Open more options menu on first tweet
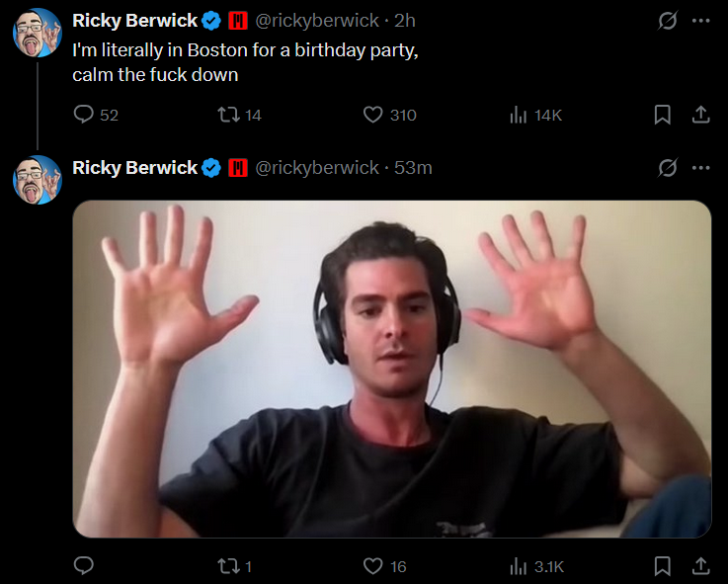728x584 pixels. [x=700, y=21]
